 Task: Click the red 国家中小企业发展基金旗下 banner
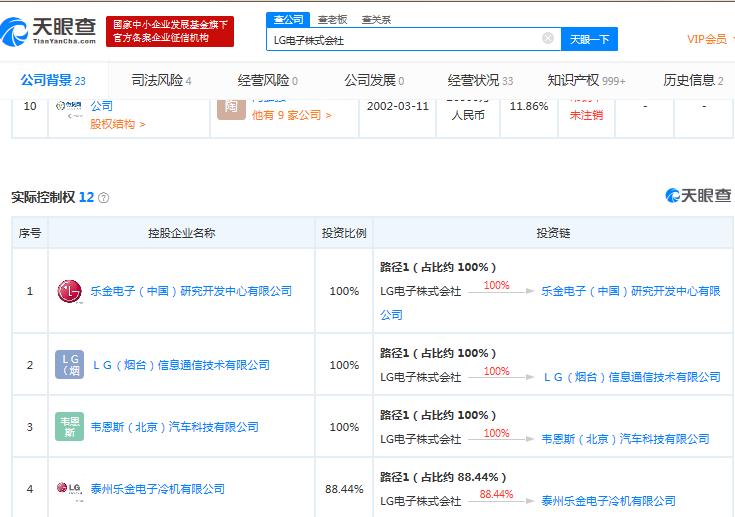point(170,31)
